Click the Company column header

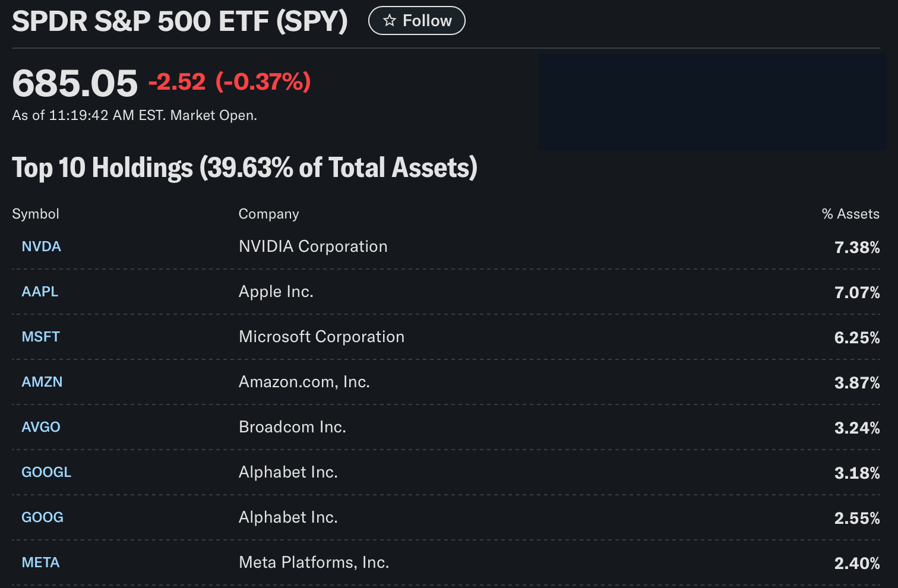pyautogui.click(x=268, y=214)
